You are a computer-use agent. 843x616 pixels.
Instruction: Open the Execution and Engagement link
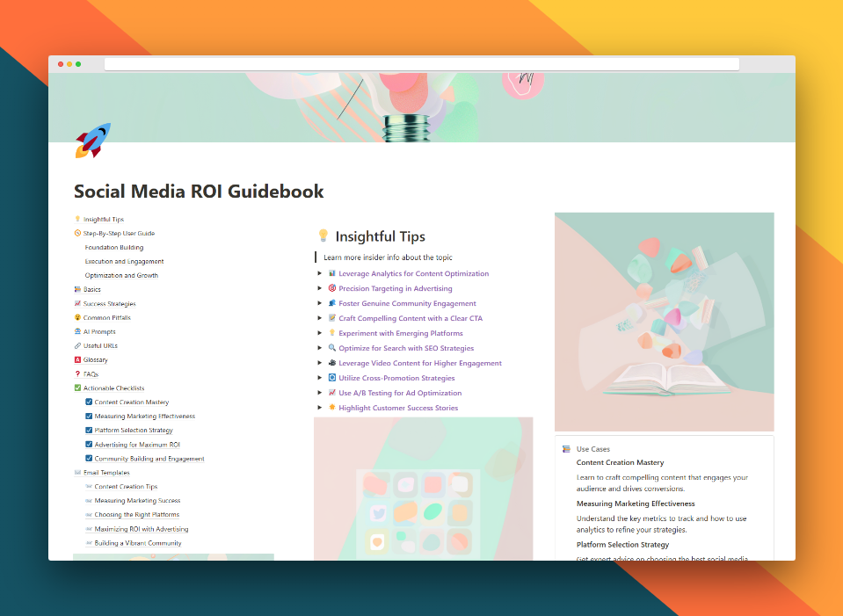[x=124, y=261]
